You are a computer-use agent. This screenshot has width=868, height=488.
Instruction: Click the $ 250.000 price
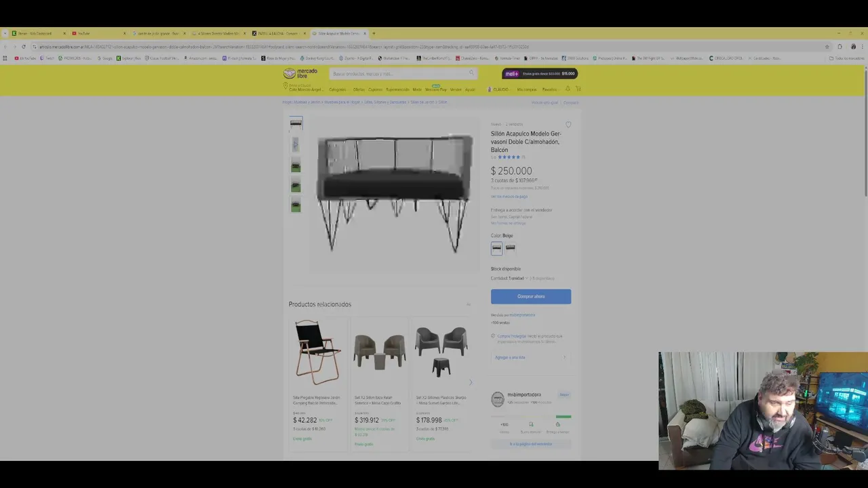(511, 171)
